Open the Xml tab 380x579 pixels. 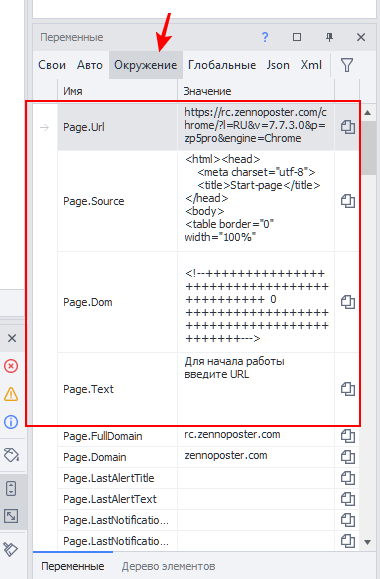coord(311,65)
